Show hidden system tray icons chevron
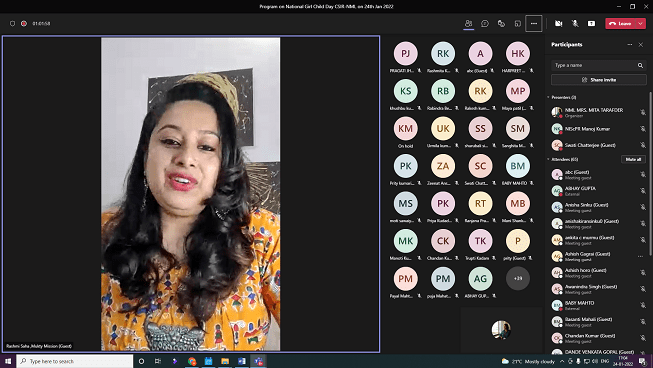 [x=562, y=361]
